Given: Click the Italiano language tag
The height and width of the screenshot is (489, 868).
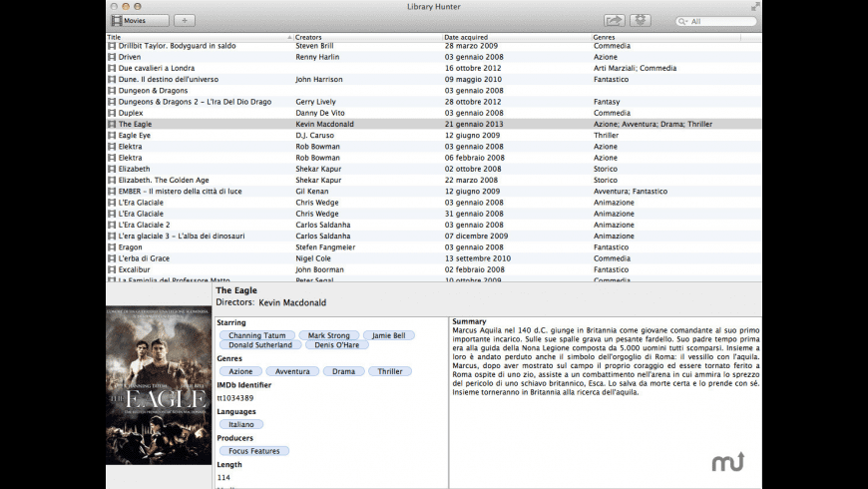Looking at the screenshot, I should click(x=241, y=425).
